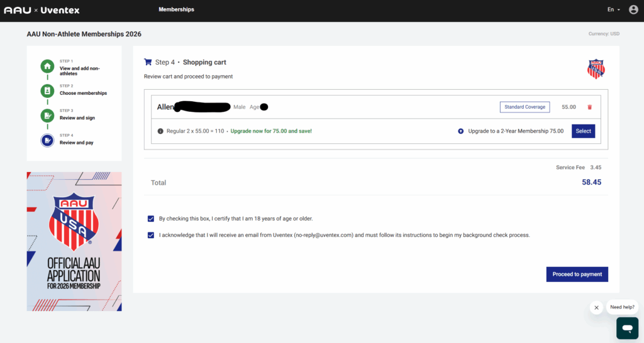
Task: Select the 2-Year Membership upgrade
Action: [583, 131]
